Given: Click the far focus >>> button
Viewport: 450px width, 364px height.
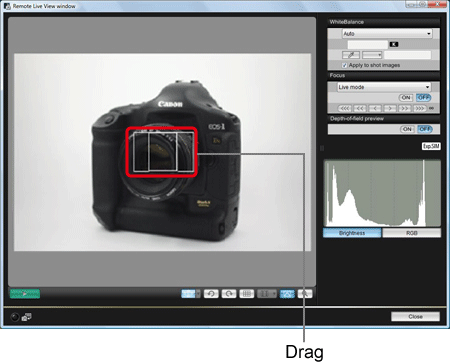Looking at the screenshot, I should point(420,108).
